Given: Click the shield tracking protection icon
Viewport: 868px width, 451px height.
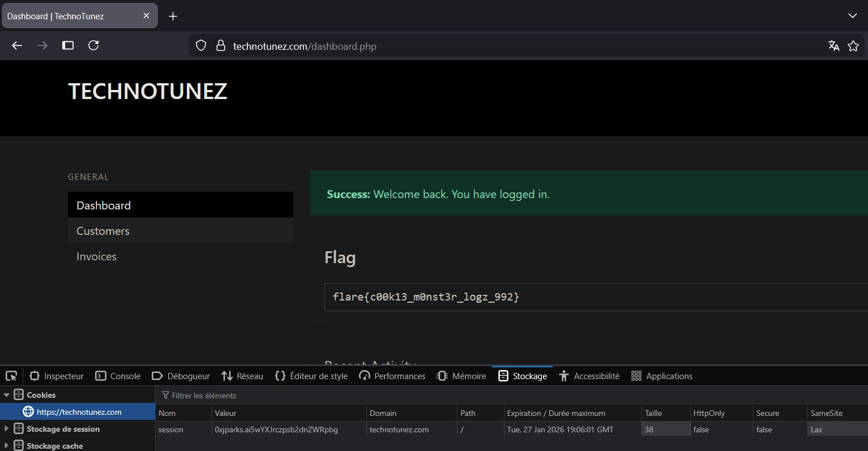Looking at the screenshot, I should (x=201, y=46).
